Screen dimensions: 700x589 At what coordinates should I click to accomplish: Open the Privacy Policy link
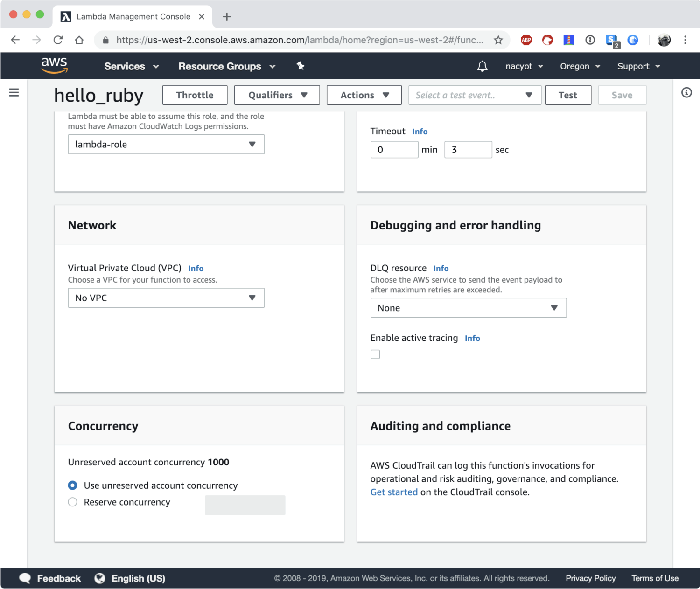[x=590, y=578]
